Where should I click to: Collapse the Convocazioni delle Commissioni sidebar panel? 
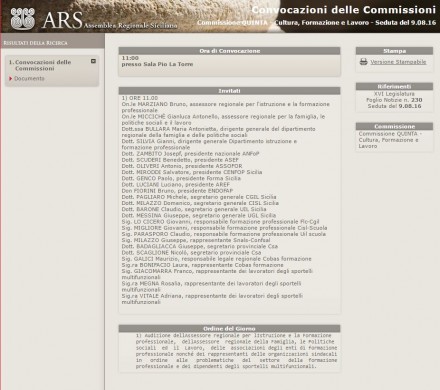click(x=93, y=61)
